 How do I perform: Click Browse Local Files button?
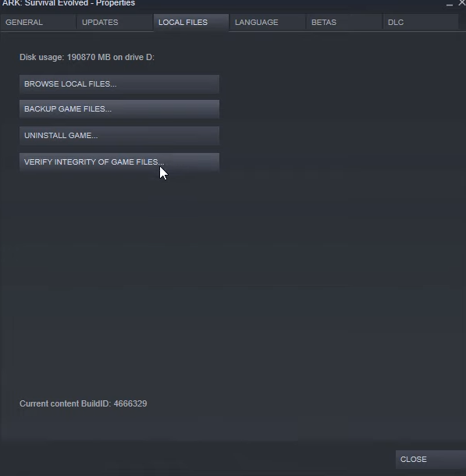[x=119, y=84]
